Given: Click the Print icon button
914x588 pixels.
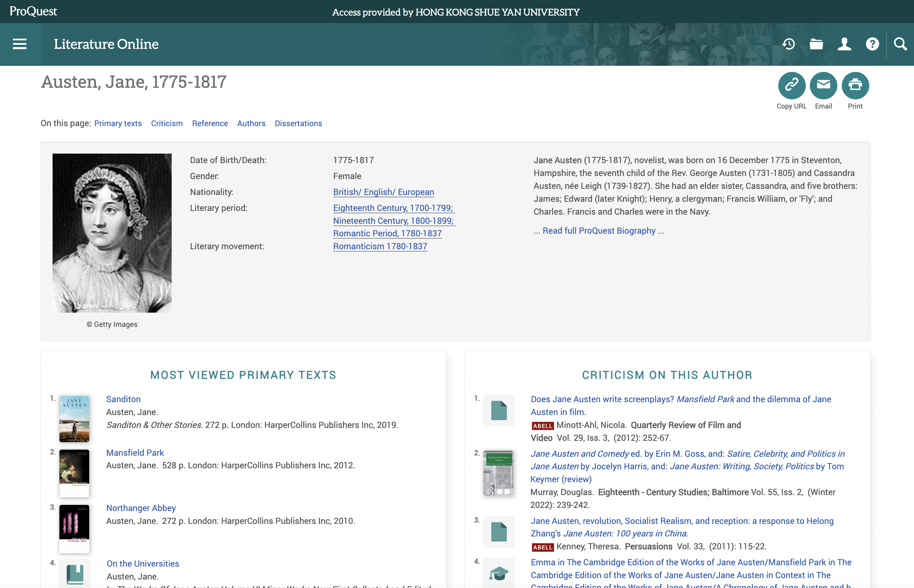Looking at the screenshot, I should click(855, 85).
